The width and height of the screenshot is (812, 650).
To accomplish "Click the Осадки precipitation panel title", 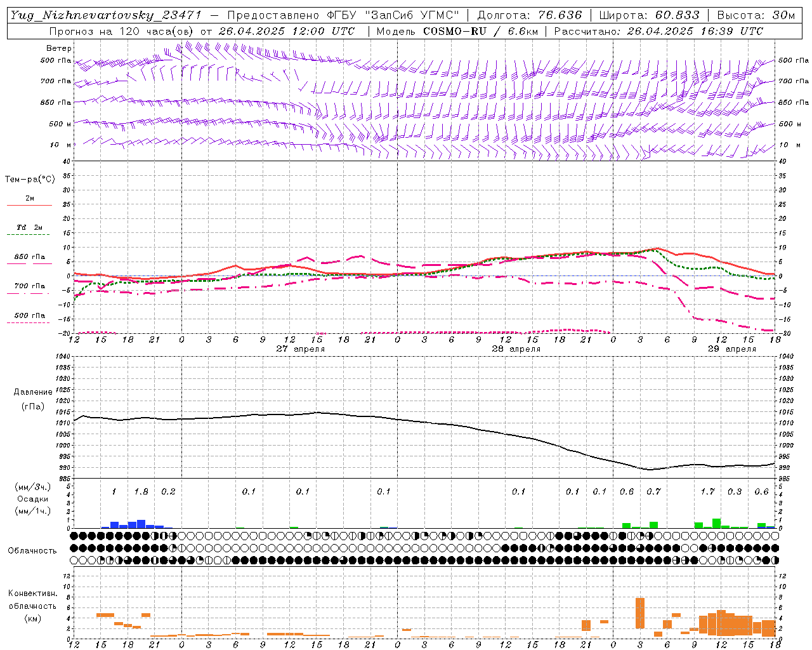I will 33,500.
